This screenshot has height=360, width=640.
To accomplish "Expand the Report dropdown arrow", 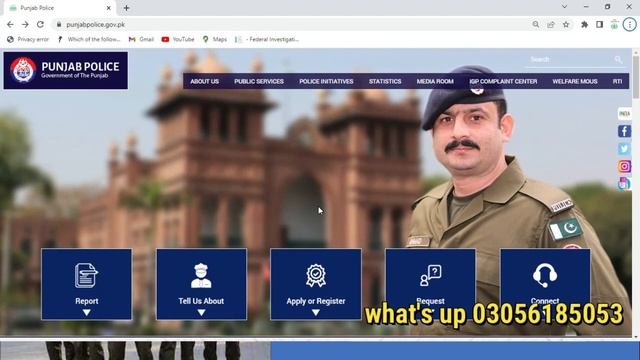I will pyautogui.click(x=87, y=313).
